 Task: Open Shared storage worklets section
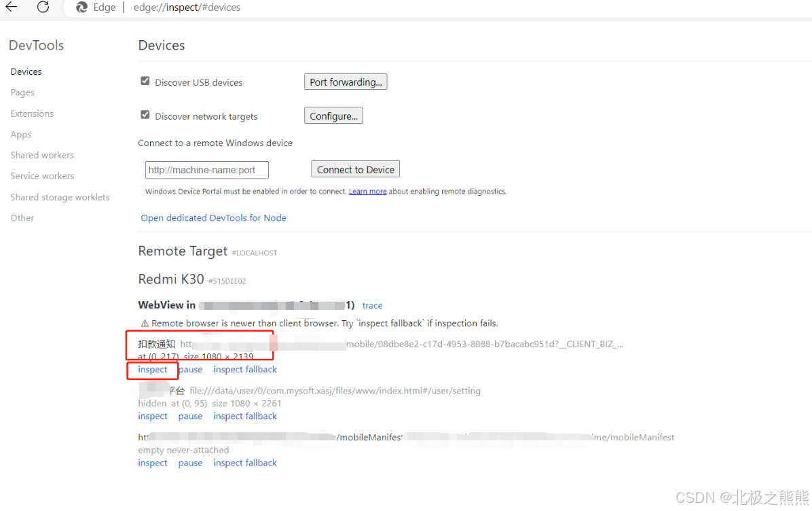tap(60, 197)
